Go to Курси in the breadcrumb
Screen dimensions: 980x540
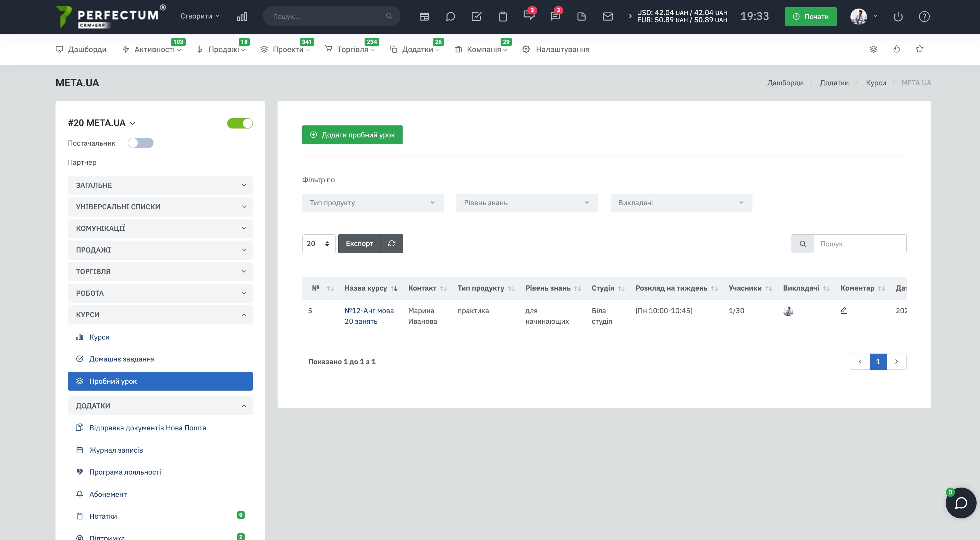tap(876, 83)
